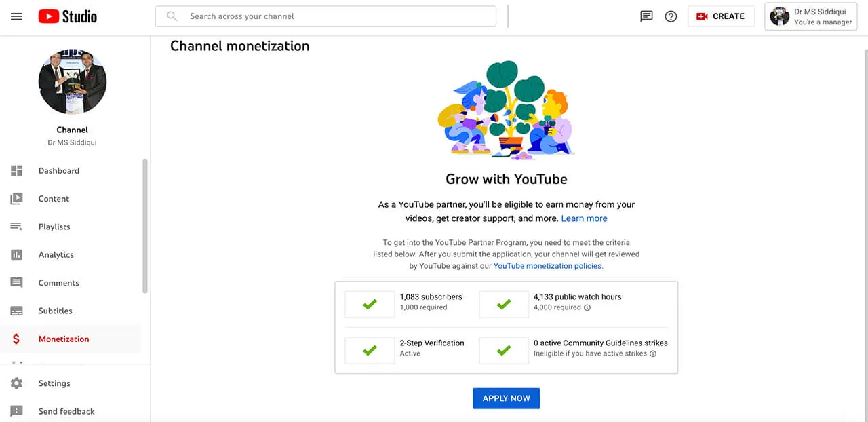This screenshot has width=868, height=422.
Task: Follow the Learn more link
Action: (x=584, y=218)
